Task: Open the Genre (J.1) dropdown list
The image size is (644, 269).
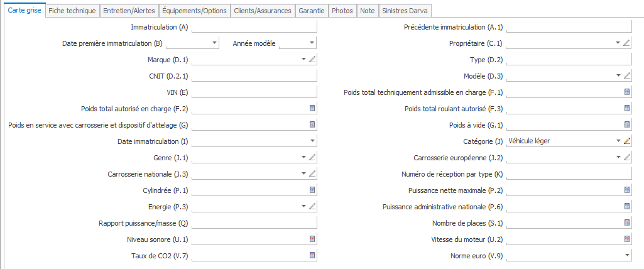Action: [303, 158]
